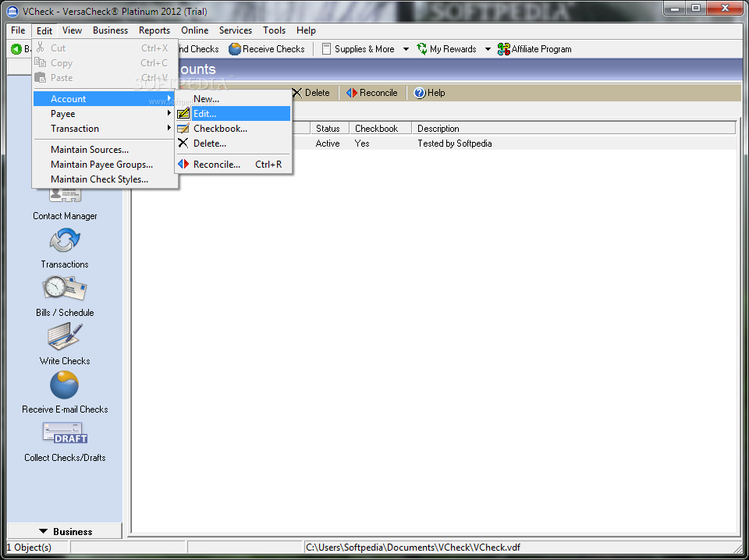The height and width of the screenshot is (560, 749).
Task: Select New... in Account submenu
Action: (233, 99)
